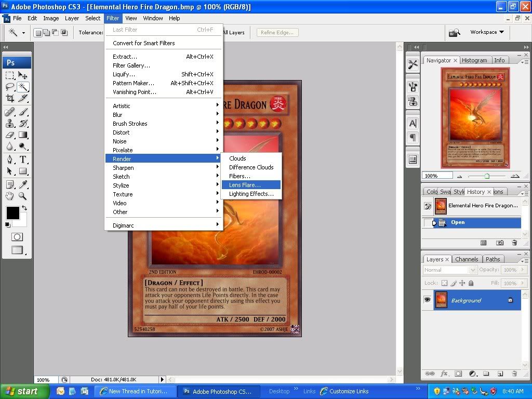This screenshot has height=399, width=532.
Task: Select the Hand tool
Action: pyautogui.click(x=10, y=196)
